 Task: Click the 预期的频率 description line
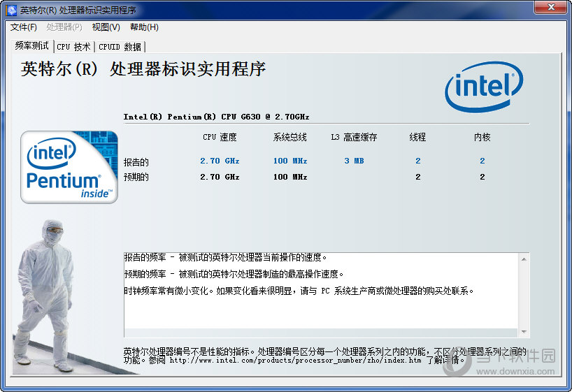pyautogui.click(x=234, y=274)
